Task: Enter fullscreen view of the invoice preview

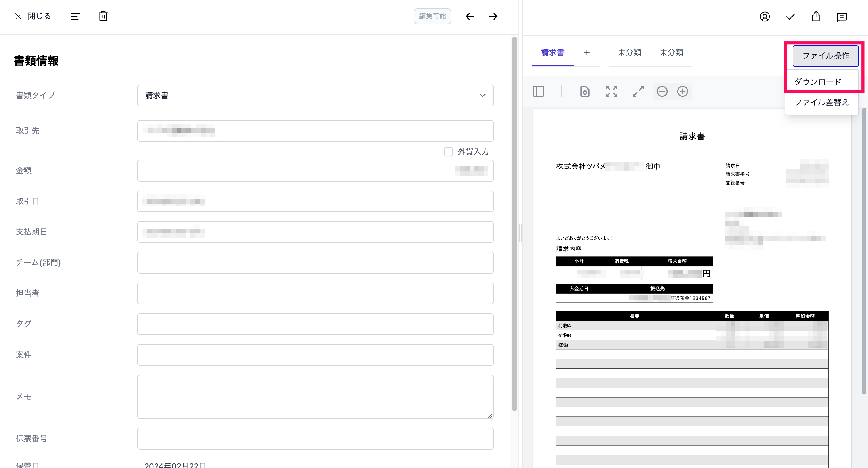Action: tap(611, 91)
